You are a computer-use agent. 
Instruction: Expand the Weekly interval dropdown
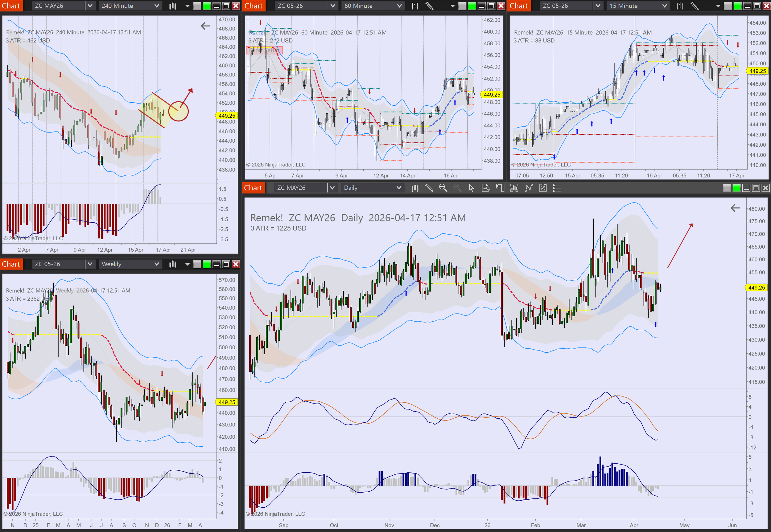(156, 264)
